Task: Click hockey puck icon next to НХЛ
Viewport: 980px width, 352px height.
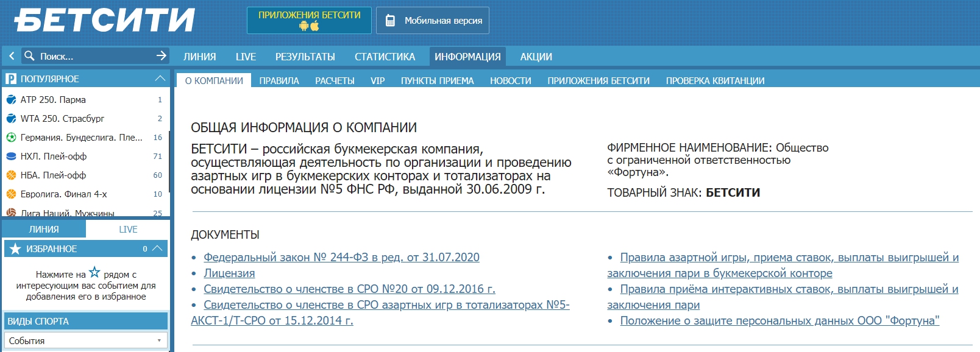Action: [x=11, y=156]
